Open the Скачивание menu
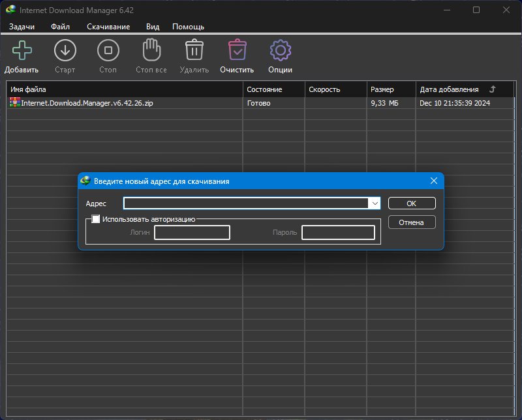The width and height of the screenshot is (522, 420). [x=108, y=27]
